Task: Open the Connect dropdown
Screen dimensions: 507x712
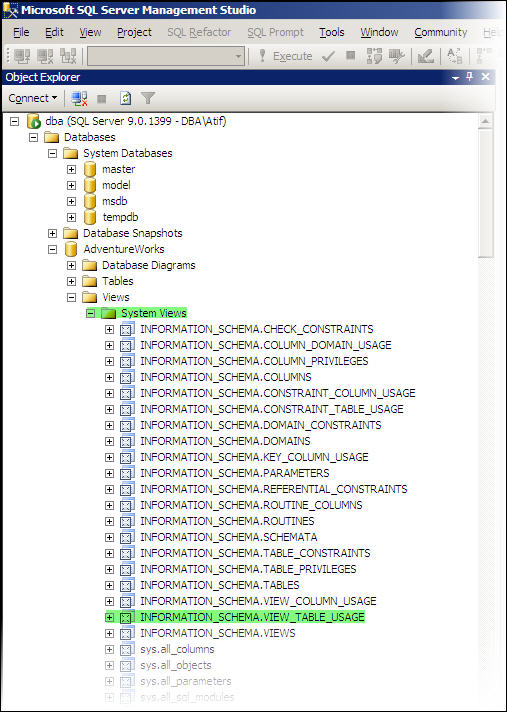Action: (x=33, y=98)
